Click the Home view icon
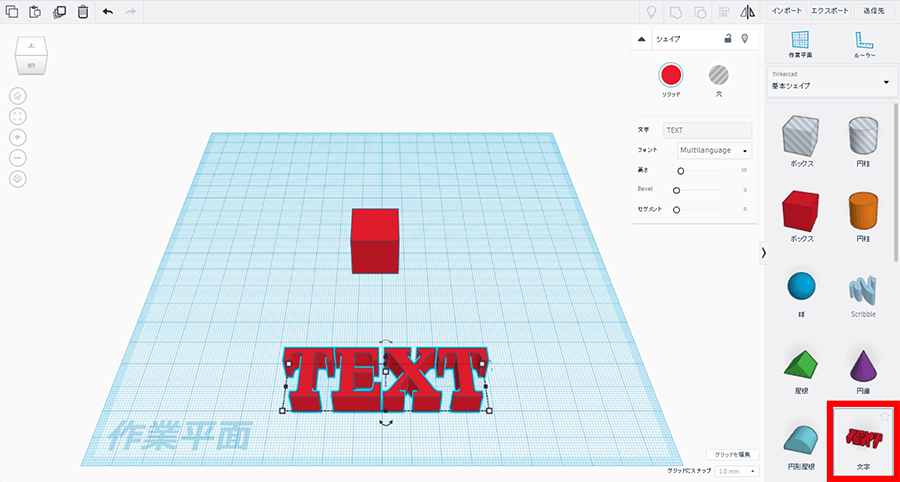 tap(18, 96)
